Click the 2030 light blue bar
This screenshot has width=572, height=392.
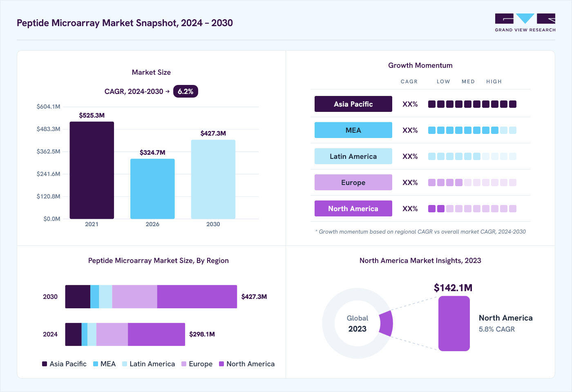tap(213, 179)
